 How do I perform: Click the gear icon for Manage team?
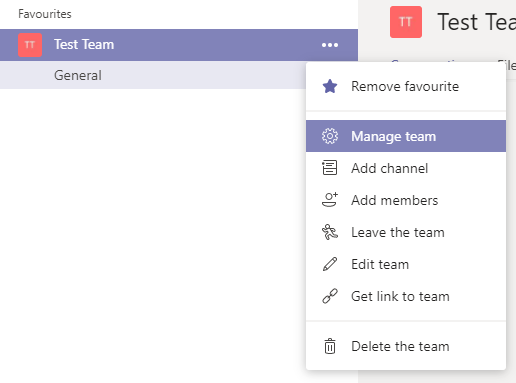(330, 136)
